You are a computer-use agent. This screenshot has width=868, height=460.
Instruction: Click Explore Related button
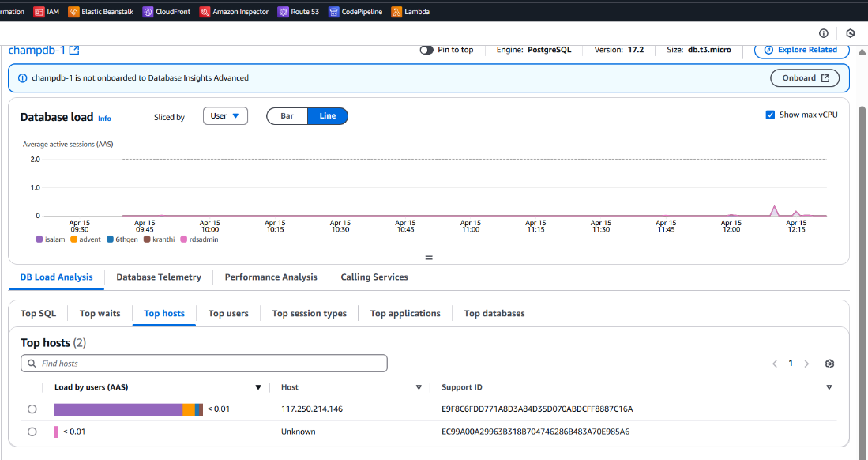point(802,50)
